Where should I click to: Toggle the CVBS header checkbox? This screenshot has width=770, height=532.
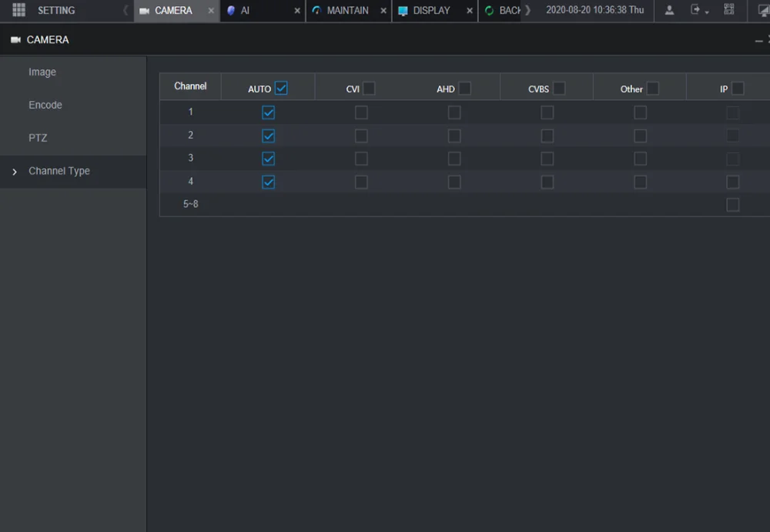click(x=559, y=89)
